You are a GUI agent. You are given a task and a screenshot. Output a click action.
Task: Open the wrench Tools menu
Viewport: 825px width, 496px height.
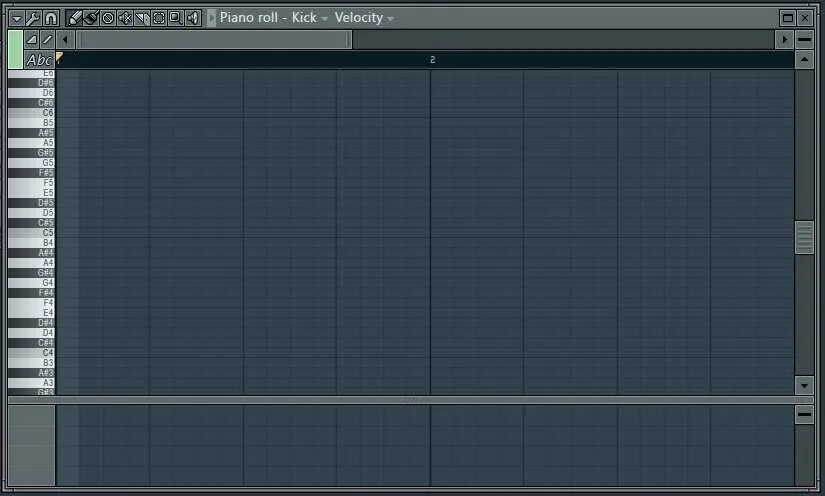33,18
